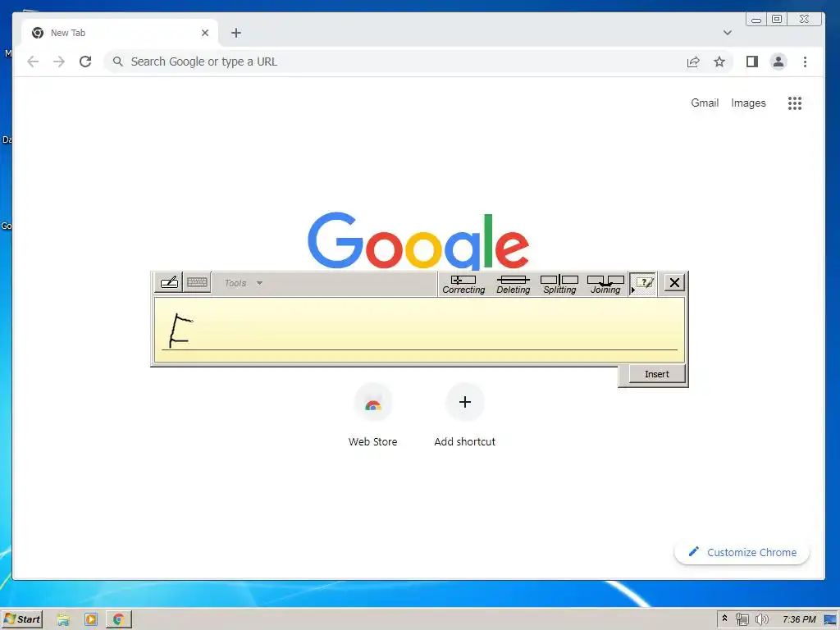Maximize the Chrome window
This screenshot has height=630, width=840.
[x=777, y=19]
